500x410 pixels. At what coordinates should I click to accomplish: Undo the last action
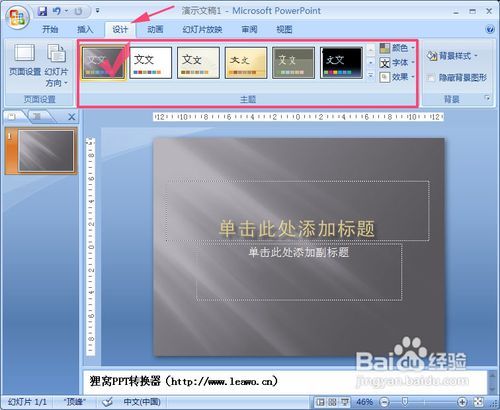(x=56, y=11)
